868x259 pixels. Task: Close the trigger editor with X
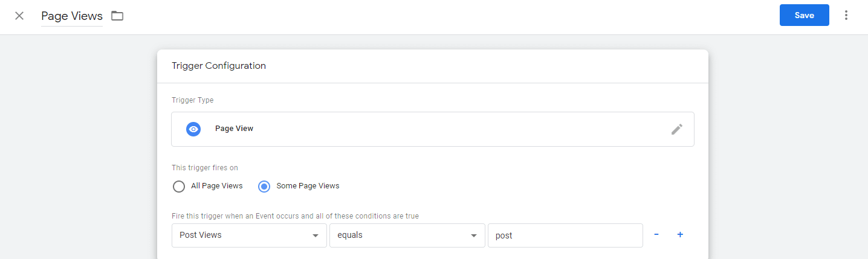point(19,16)
